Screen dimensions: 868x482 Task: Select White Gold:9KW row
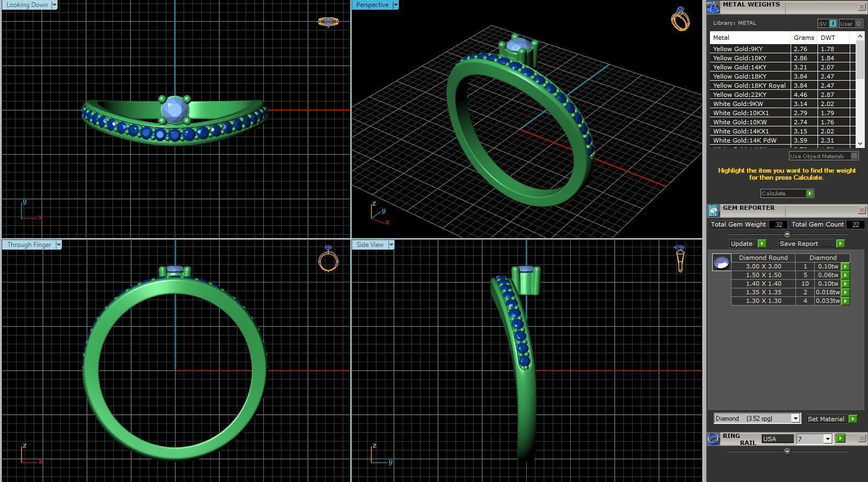tap(783, 104)
